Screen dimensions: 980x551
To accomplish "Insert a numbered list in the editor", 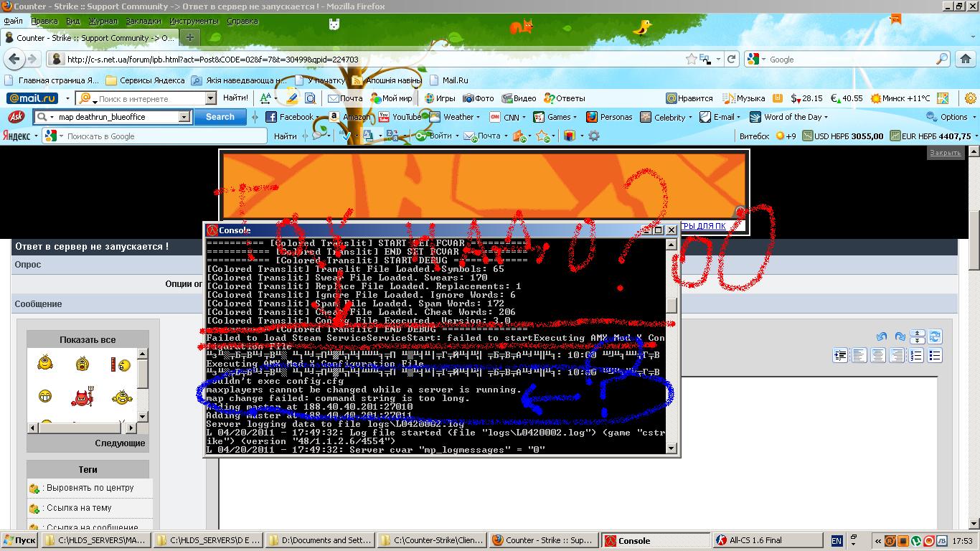I will tap(915, 355).
